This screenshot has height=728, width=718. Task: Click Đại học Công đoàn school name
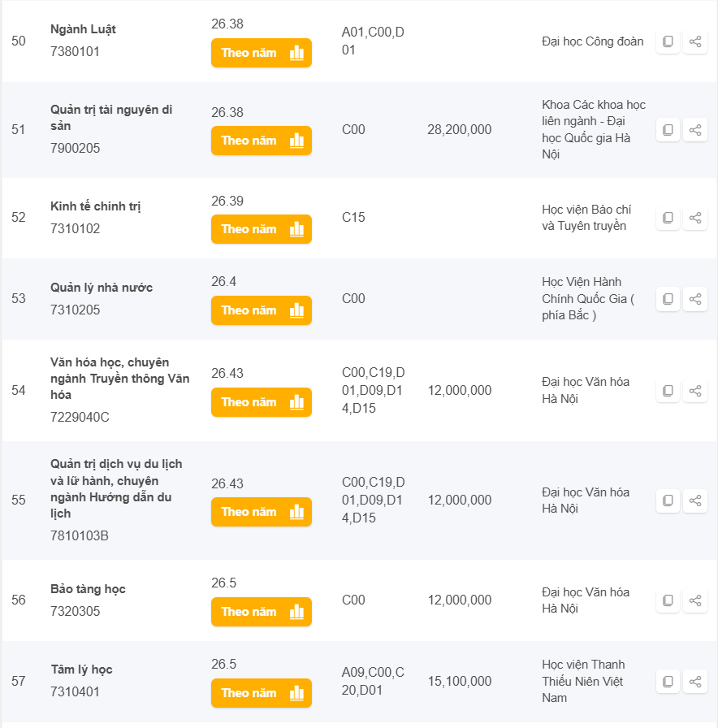[x=592, y=41]
